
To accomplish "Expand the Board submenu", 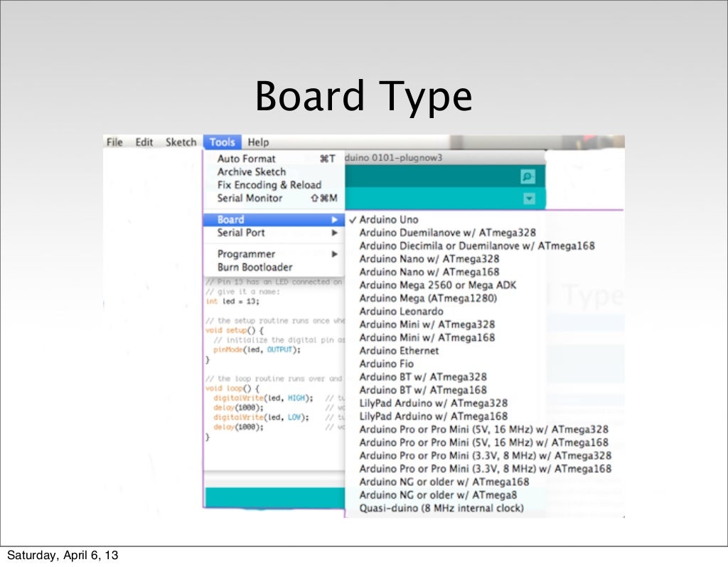I will [x=274, y=220].
